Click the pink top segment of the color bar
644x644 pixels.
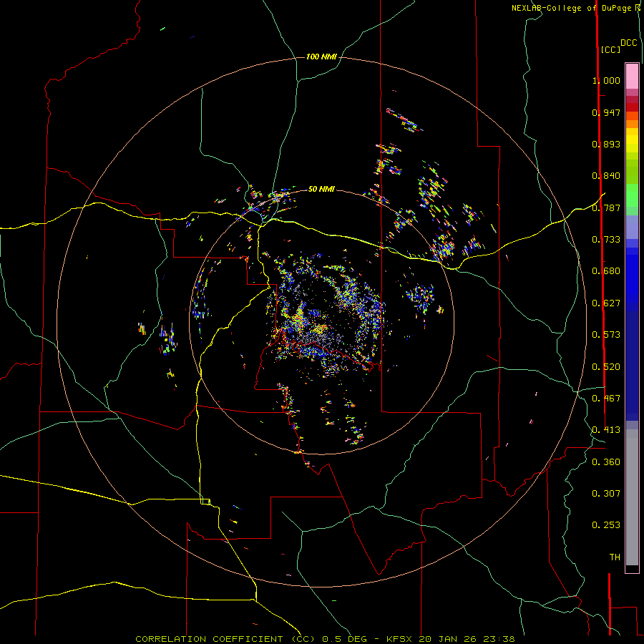632,76
